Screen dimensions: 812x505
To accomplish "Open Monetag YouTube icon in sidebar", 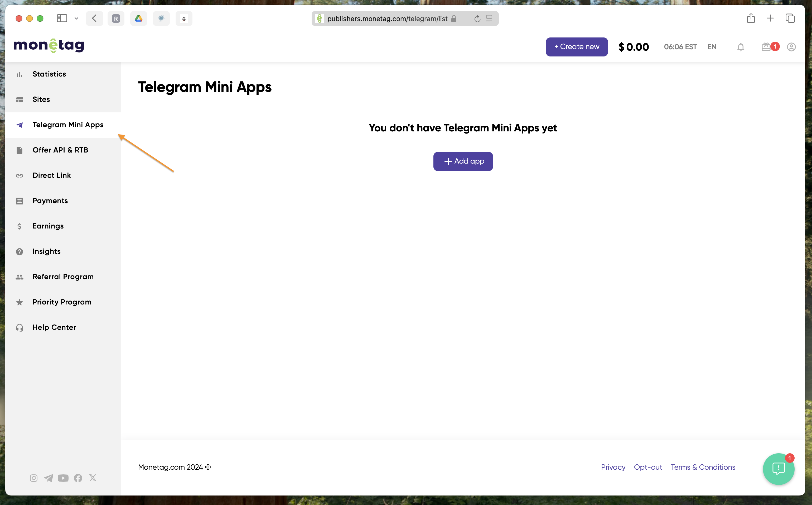I will (x=63, y=478).
